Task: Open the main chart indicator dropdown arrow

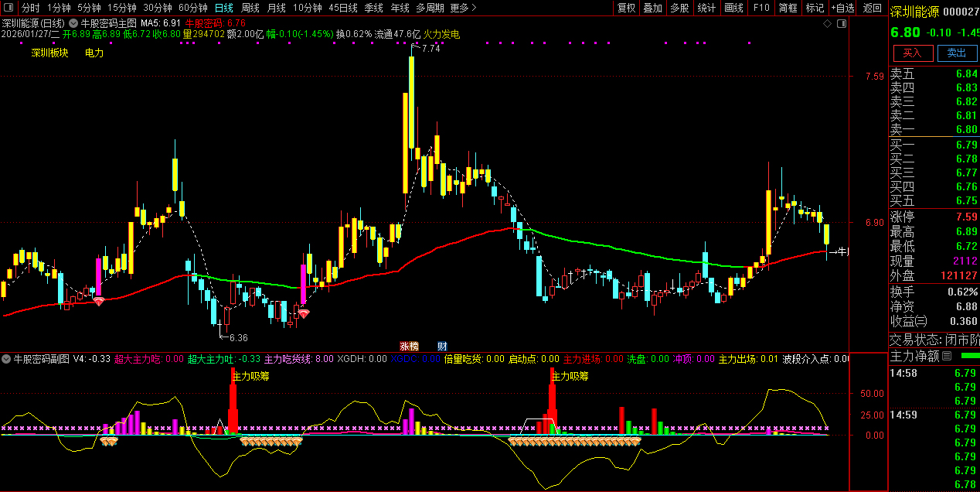Action: point(73,23)
